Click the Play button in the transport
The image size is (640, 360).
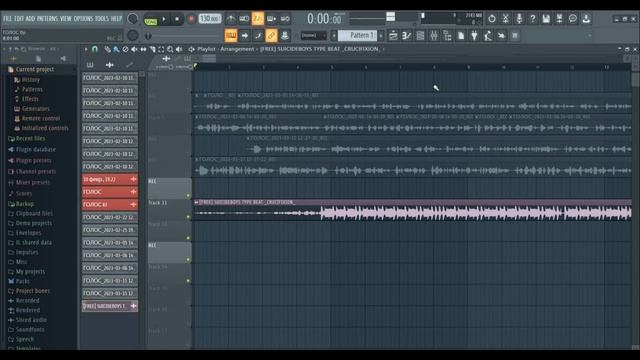click(164, 19)
